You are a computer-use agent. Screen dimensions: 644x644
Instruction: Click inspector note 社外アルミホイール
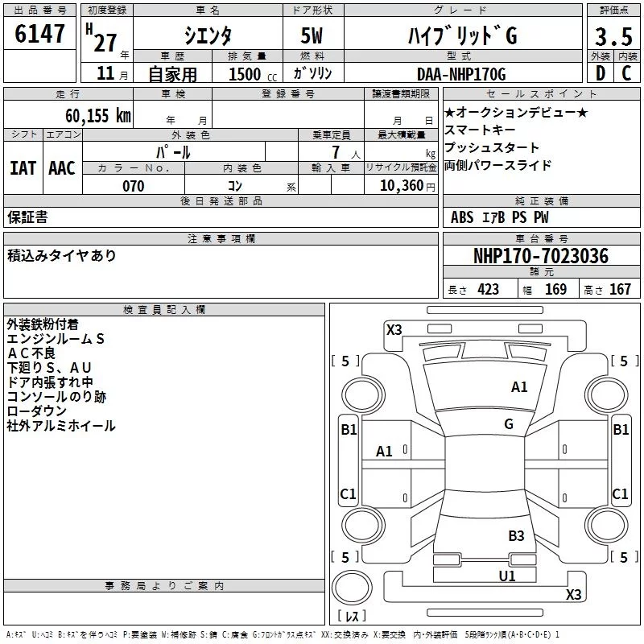pos(61,426)
